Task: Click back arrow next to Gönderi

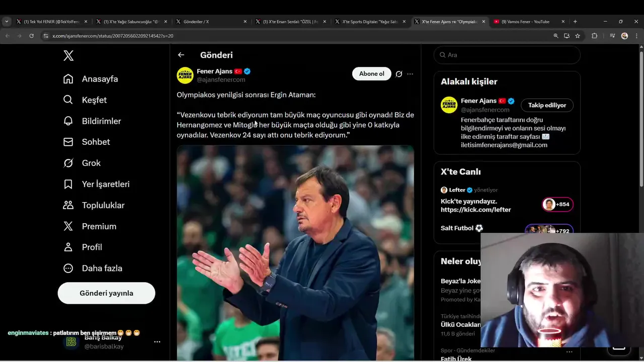Action: pyautogui.click(x=181, y=55)
